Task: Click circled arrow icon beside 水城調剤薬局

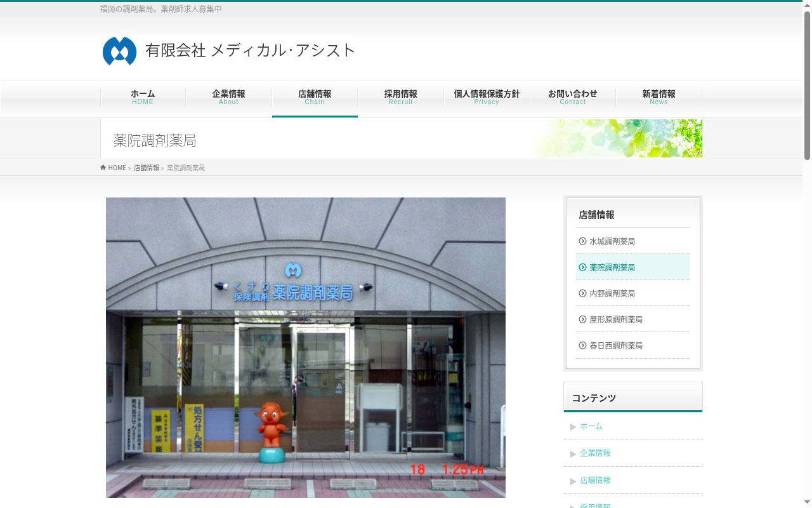Action: (x=582, y=241)
